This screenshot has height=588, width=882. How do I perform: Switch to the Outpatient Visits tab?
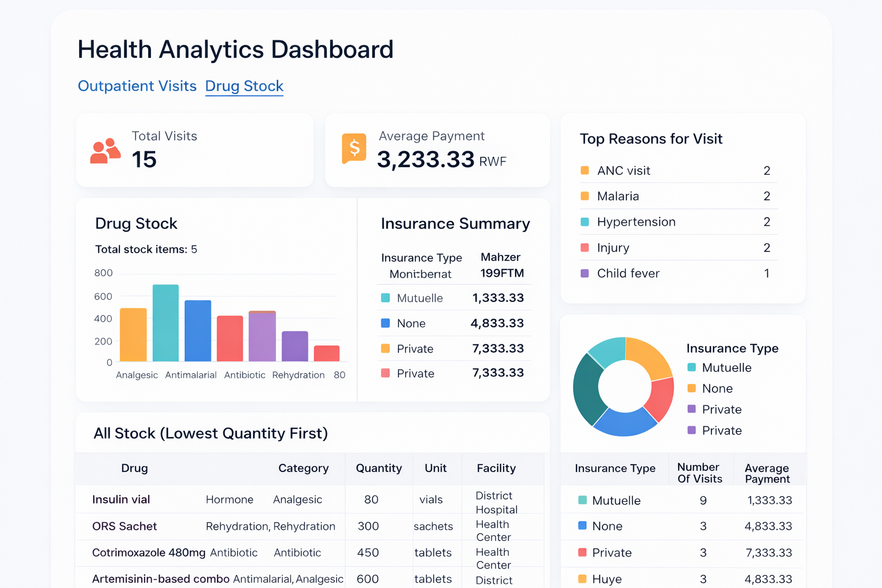point(137,86)
